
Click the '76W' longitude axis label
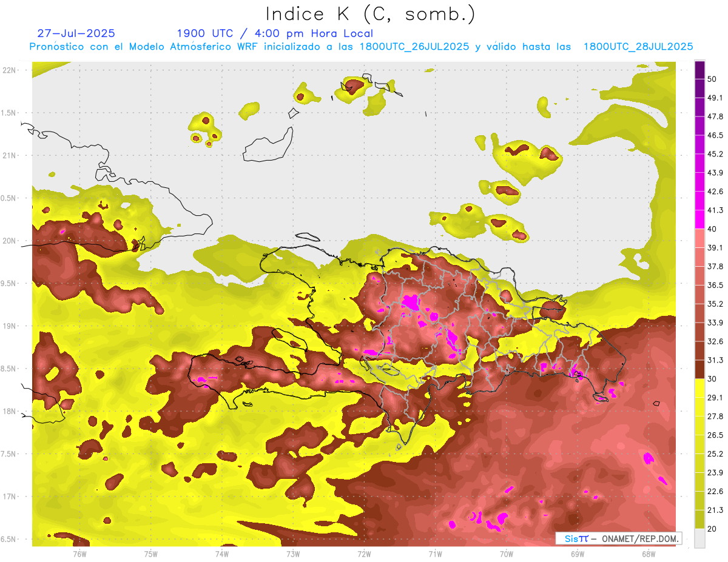79,554
